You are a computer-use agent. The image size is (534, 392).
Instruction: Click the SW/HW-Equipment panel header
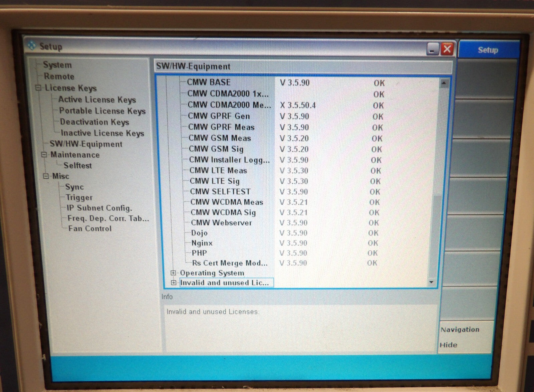click(x=303, y=66)
